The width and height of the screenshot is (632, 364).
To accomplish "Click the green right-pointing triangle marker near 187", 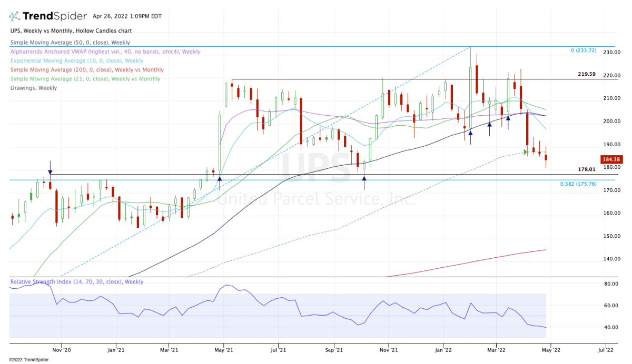I will [x=526, y=153].
